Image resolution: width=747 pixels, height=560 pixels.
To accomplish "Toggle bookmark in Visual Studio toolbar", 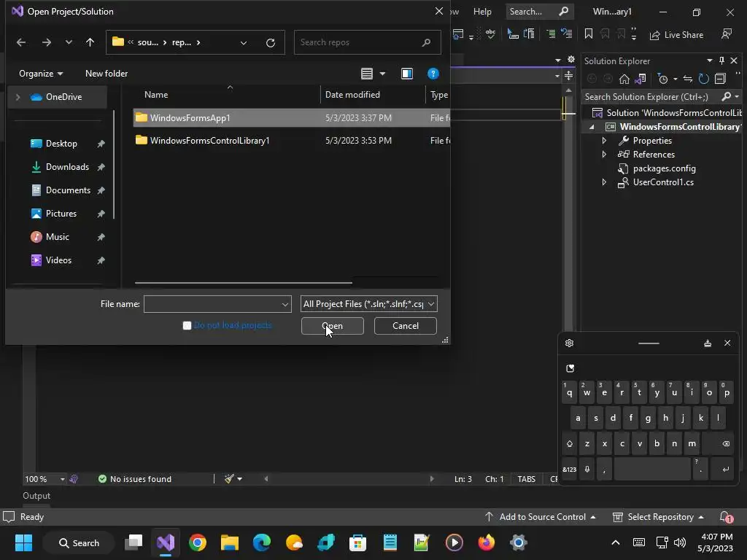I will click(x=589, y=34).
